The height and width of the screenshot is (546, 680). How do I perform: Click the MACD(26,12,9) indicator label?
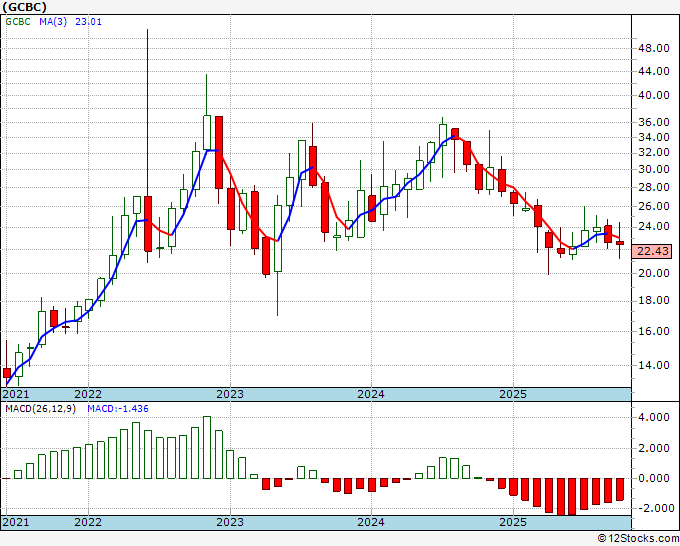40,410
